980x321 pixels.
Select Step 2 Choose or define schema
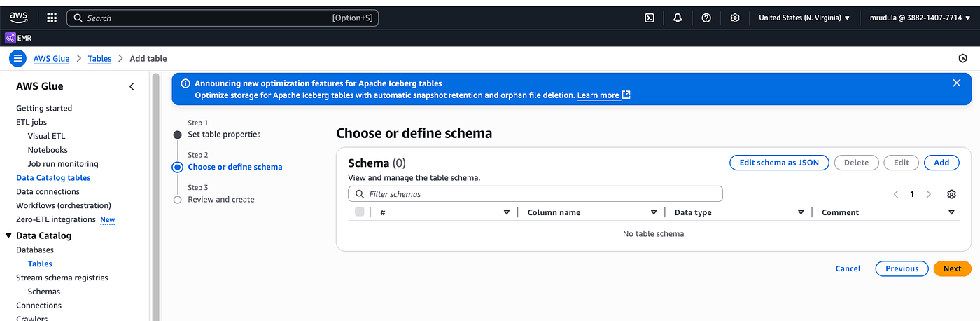pos(235,167)
